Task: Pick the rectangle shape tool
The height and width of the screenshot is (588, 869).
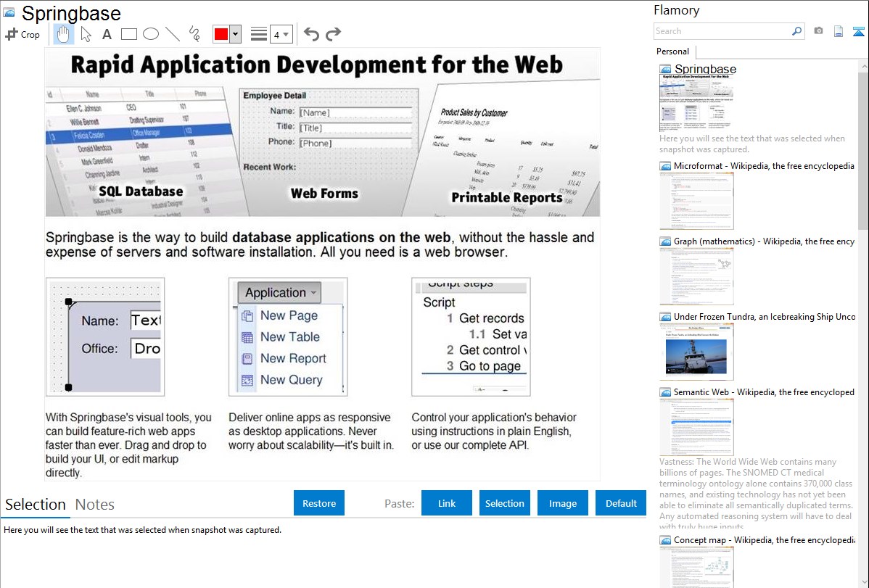Action: click(129, 34)
